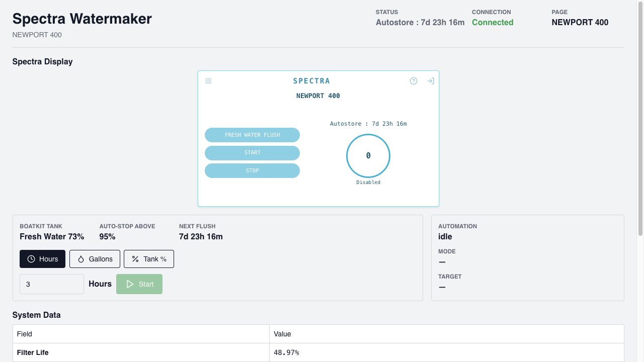Screen dimensions: 644x362
Task: Click the Status Autostore header value
Action: pos(420,22)
